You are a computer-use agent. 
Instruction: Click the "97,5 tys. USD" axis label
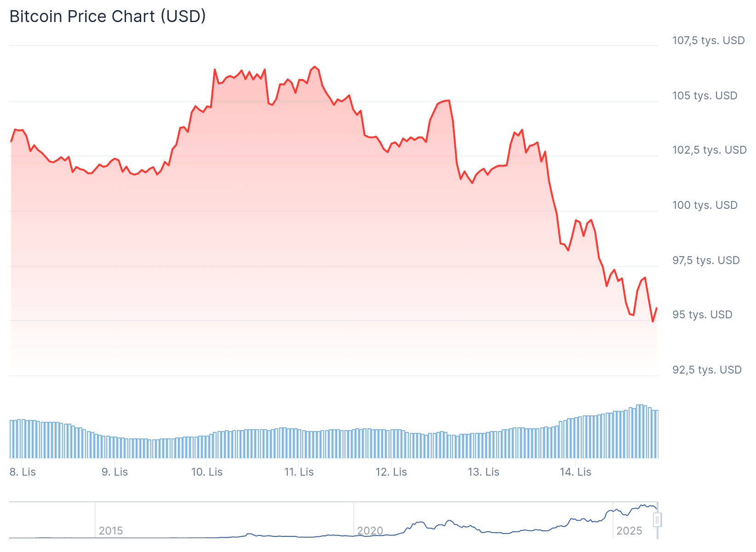[x=706, y=260]
